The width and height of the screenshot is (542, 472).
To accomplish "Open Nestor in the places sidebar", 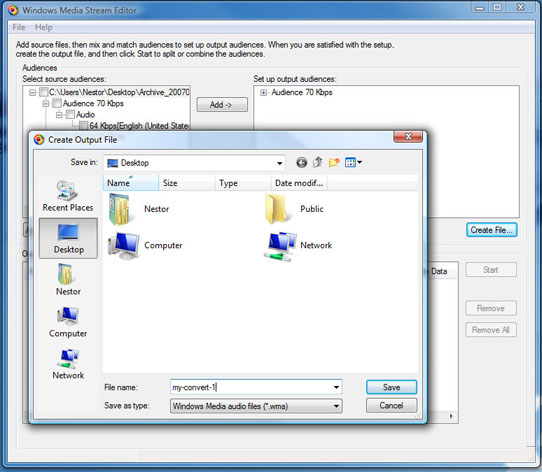I will pyautogui.click(x=68, y=279).
